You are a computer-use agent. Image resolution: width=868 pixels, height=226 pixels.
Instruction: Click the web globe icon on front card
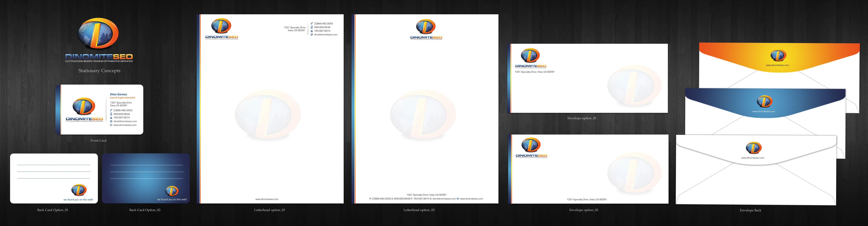[111, 125]
